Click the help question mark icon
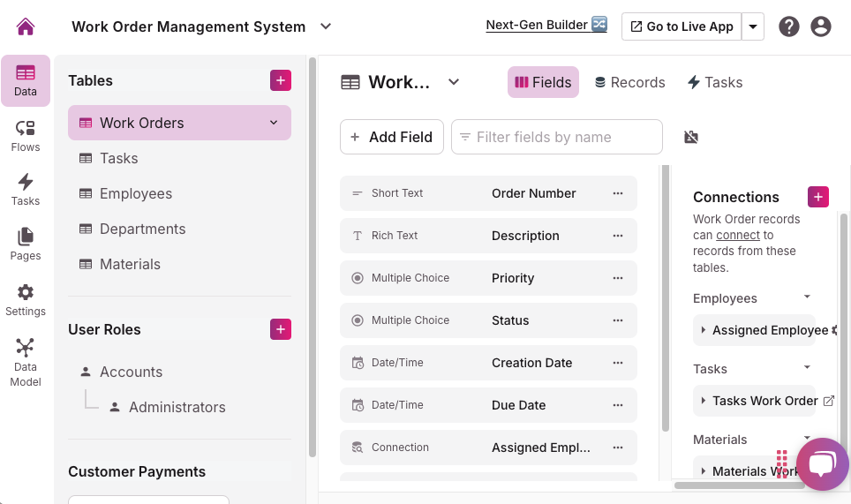Screen dimensions: 851x504 [x=789, y=26]
